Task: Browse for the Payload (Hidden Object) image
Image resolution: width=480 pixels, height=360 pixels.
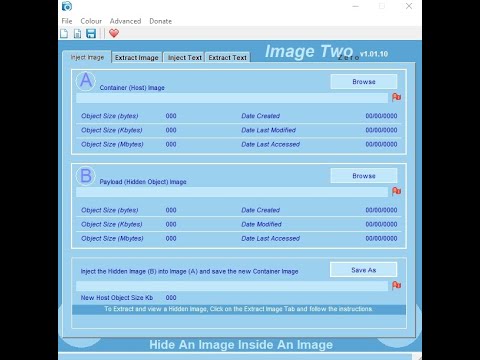Action: 364,176
